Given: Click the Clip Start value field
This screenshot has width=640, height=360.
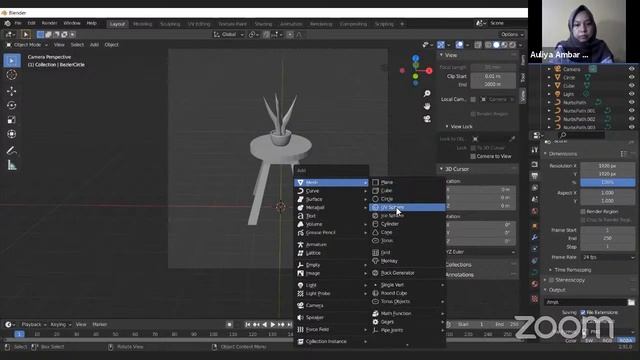Looking at the screenshot, I should point(493,76).
